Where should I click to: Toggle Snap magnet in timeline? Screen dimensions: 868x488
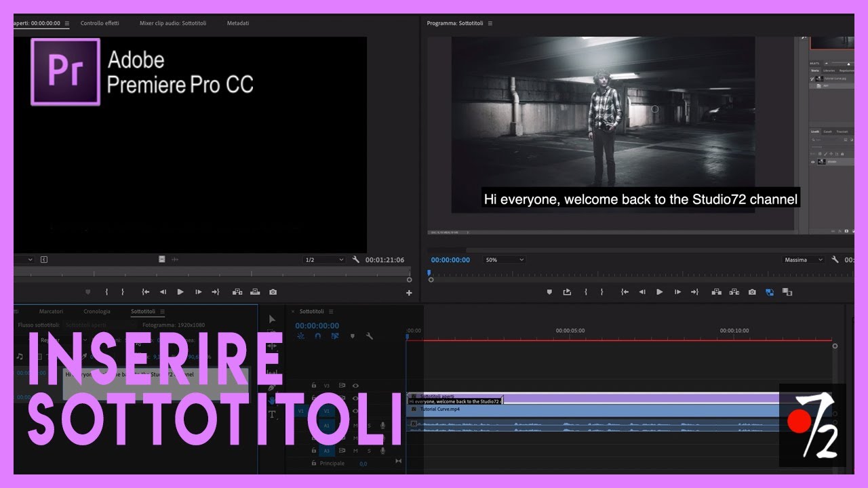tap(318, 336)
